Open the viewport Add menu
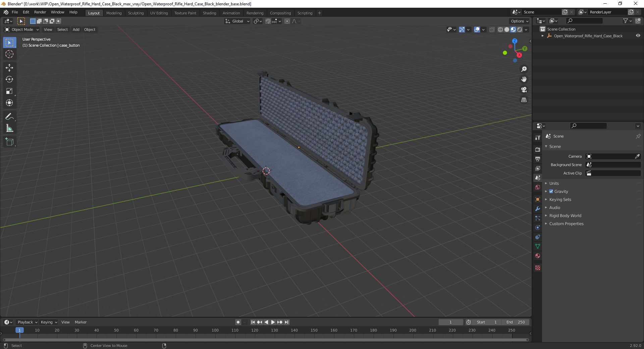This screenshot has width=644, height=349. point(76,30)
